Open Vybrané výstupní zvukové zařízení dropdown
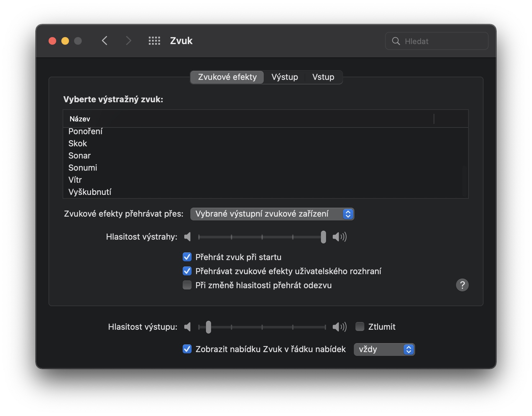The image size is (532, 416). (272, 214)
